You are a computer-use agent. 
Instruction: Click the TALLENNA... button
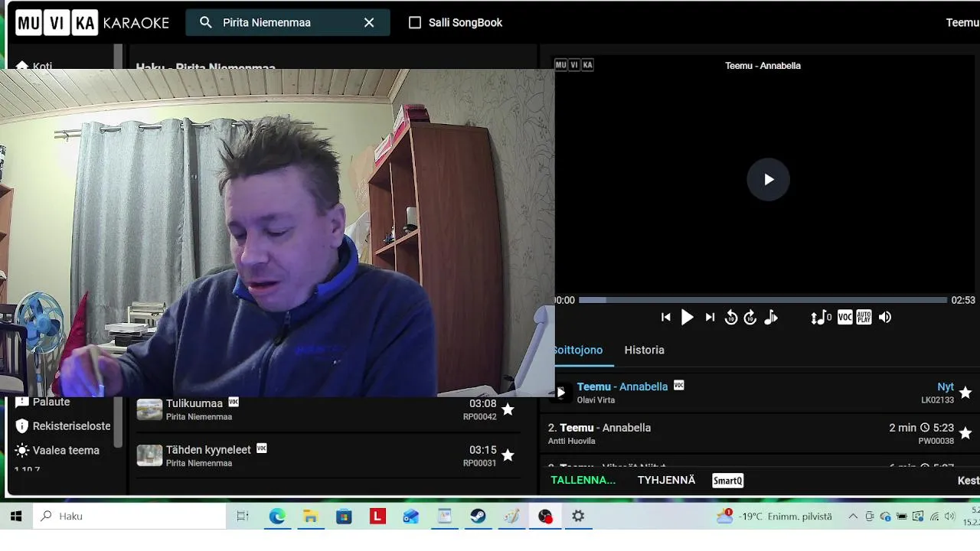[x=583, y=480]
